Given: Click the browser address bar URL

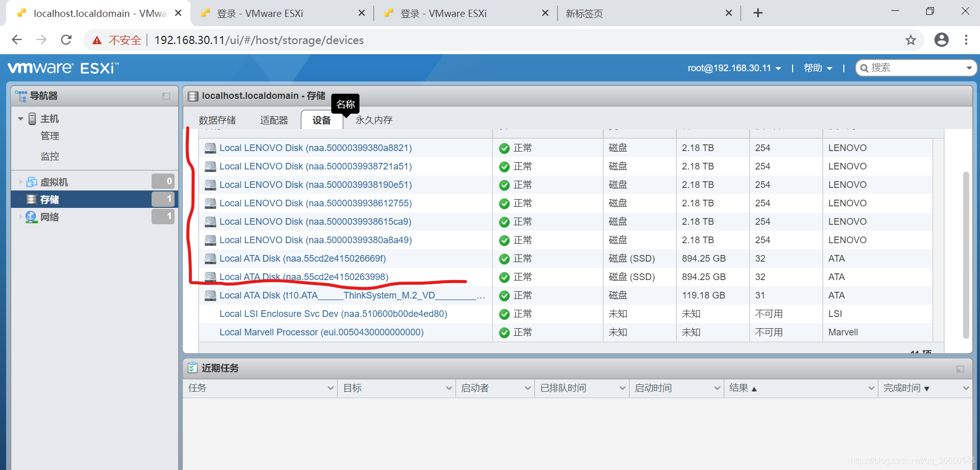Looking at the screenshot, I should 259,40.
